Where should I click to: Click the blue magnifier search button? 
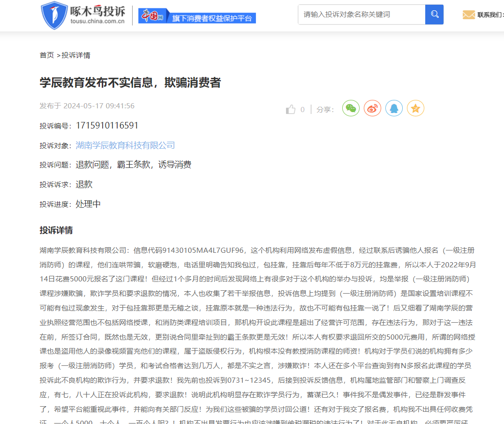tap(434, 15)
